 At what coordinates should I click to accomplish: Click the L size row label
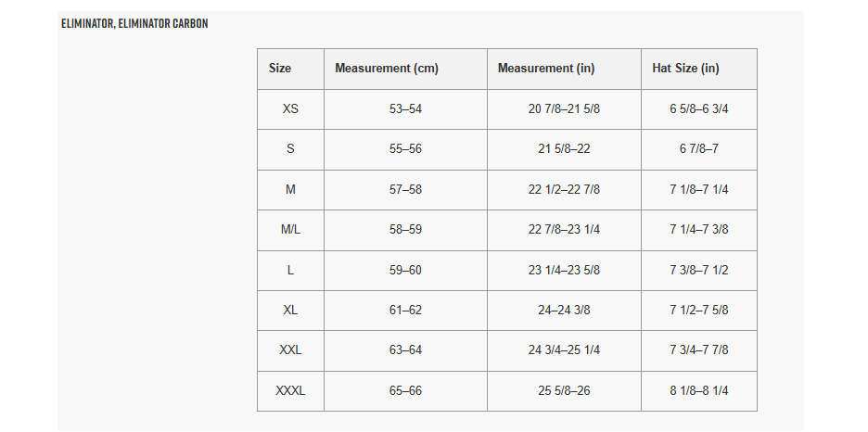point(290,271)
